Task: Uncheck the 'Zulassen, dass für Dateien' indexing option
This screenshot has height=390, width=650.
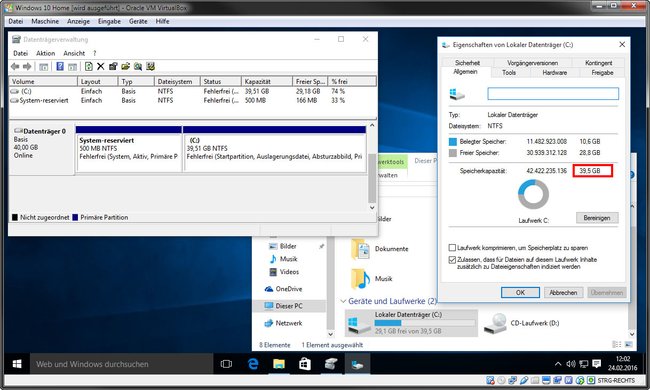Action: tap(452, 260)
